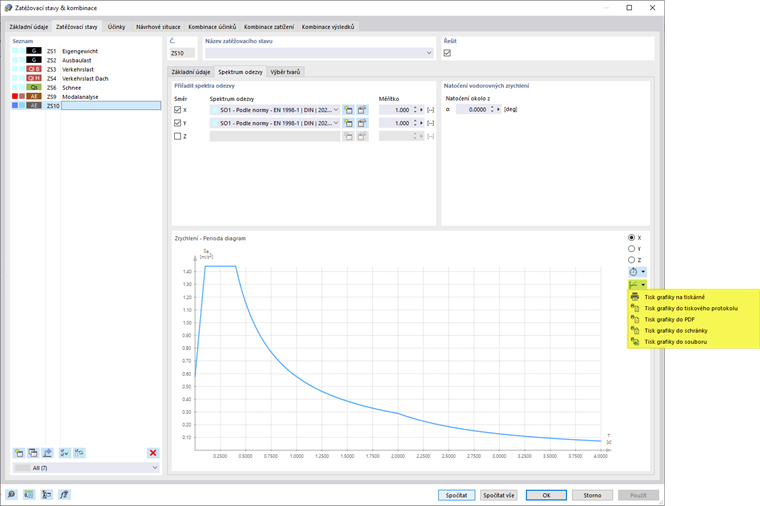Select the Z radio button for the diagram
This screenshot has width=760, height=506.
click(x=632, y=260)
